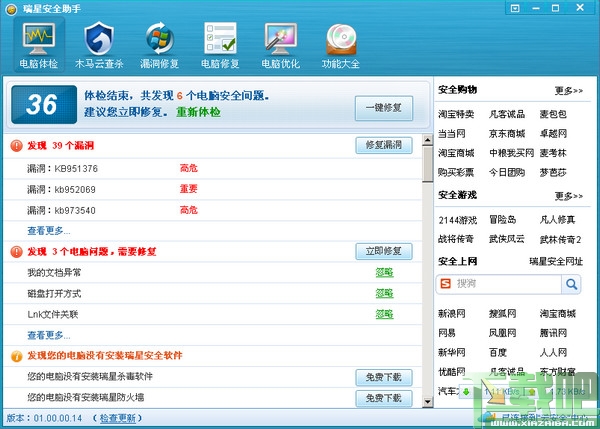Image resolution: width=600 pixels, height=429 pixels.
Task: Click the results list scrollbar thumb
Action: (x=427, y=164)
